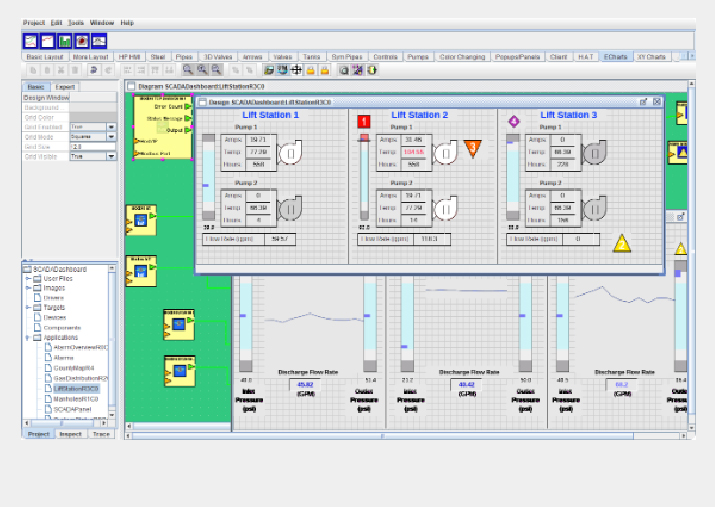715x507 pixels.
Task: Open the Project menu
Action: [34, 22]
